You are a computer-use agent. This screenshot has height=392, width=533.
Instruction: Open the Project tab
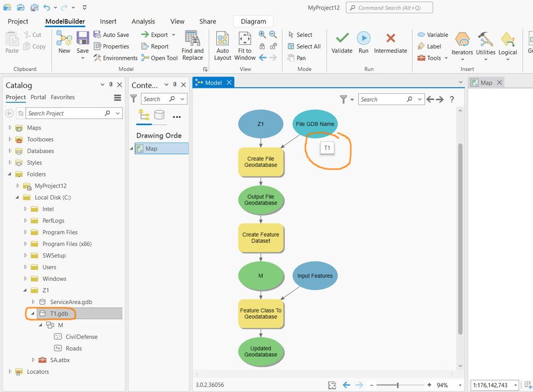(x=18, y=21)
